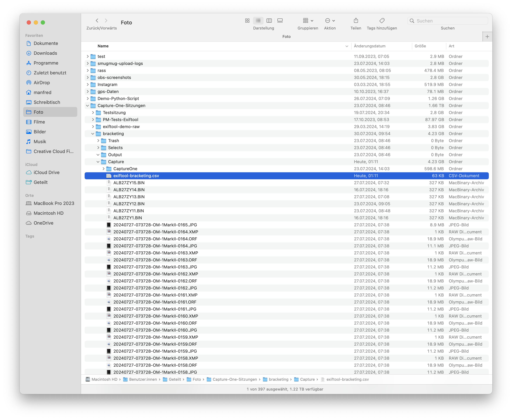Click the Tags hinzufügen tag icon
The height and width of the screenshot is (420, 512).
(382, 21)
